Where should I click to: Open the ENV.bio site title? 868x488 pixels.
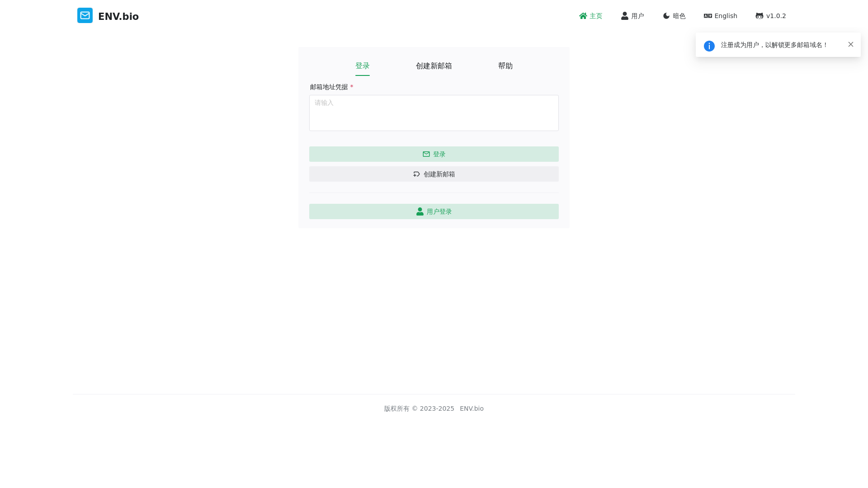(x=118, y=17)
